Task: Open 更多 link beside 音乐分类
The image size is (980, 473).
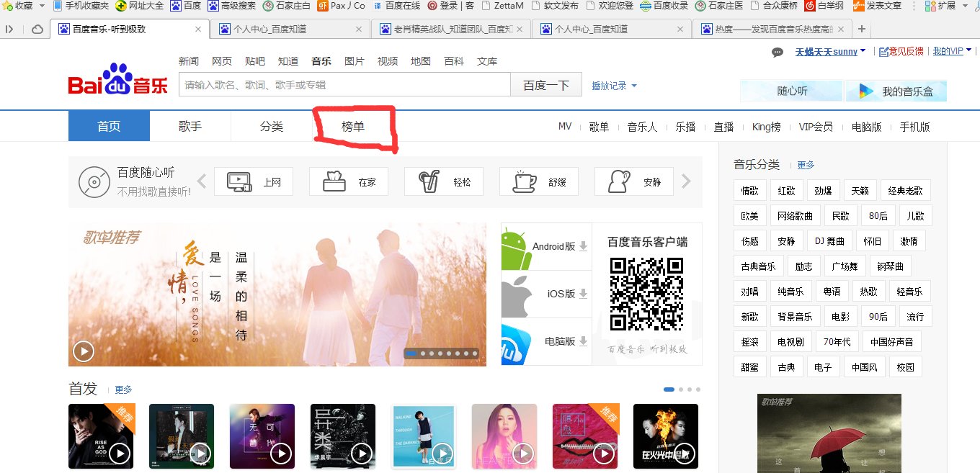Action: click(x=806, y=164)
